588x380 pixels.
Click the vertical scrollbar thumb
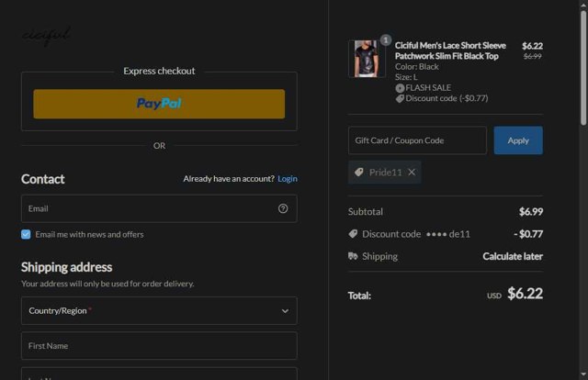point(583,67)
